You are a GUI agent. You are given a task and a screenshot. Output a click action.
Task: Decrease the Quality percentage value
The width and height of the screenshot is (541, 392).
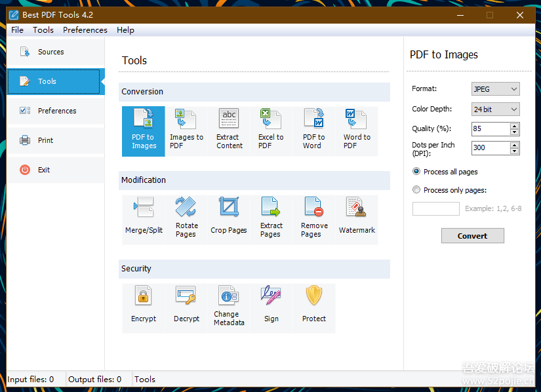click(x=514, y=132)
